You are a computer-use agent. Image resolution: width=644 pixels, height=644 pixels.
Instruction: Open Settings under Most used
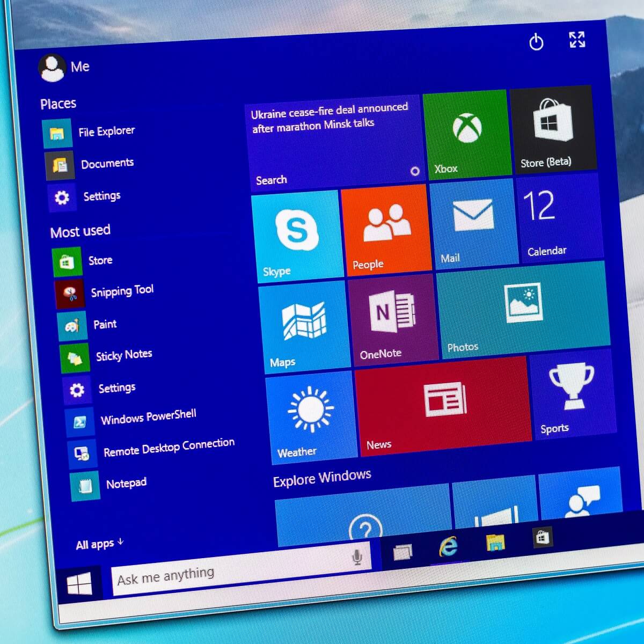[99, 389]
